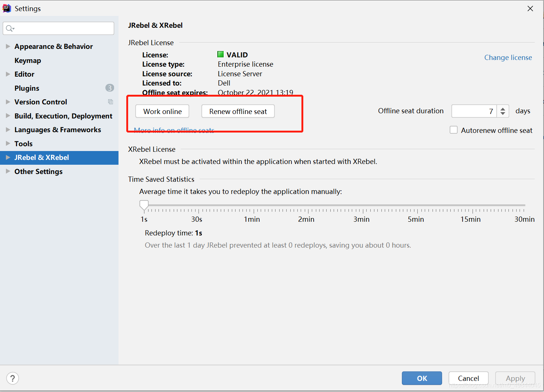This screenshot has width=544, height=392.
Task: Click the '2min' slider label
Action: coord(306,219)
